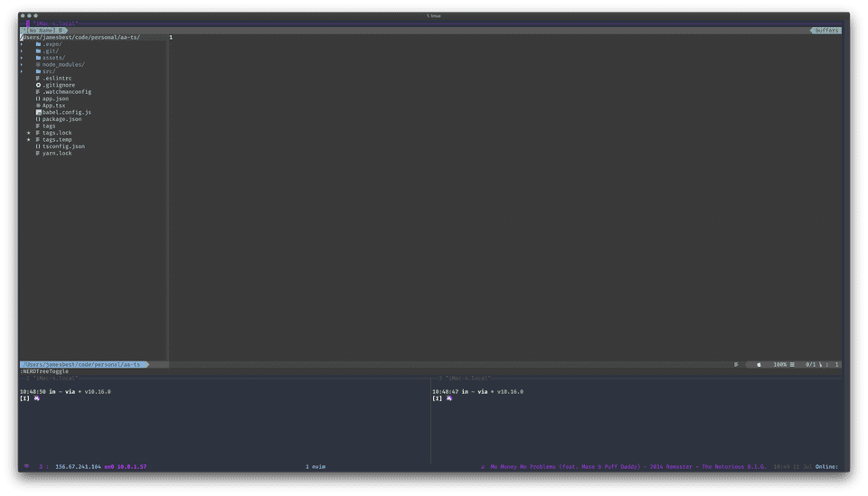Click the file type icon left of Apple icon
Viewport: 868px width, 496px height.
[736, 364]
